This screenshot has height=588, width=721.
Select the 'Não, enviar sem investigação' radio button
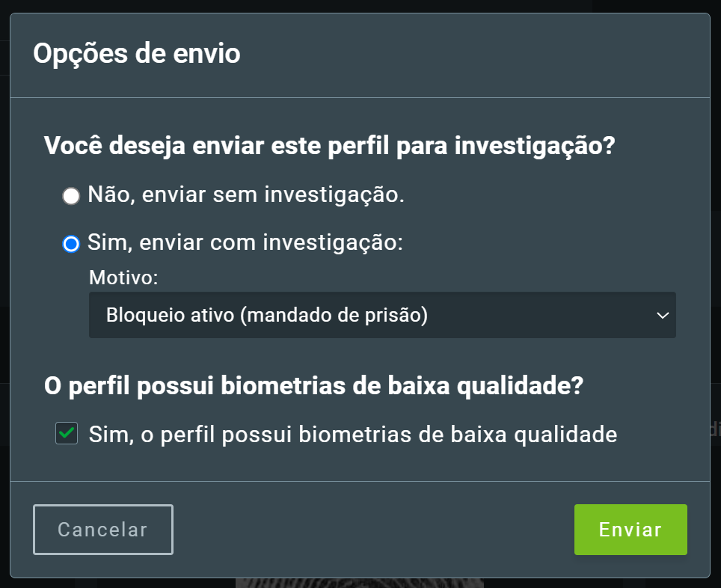71,195
